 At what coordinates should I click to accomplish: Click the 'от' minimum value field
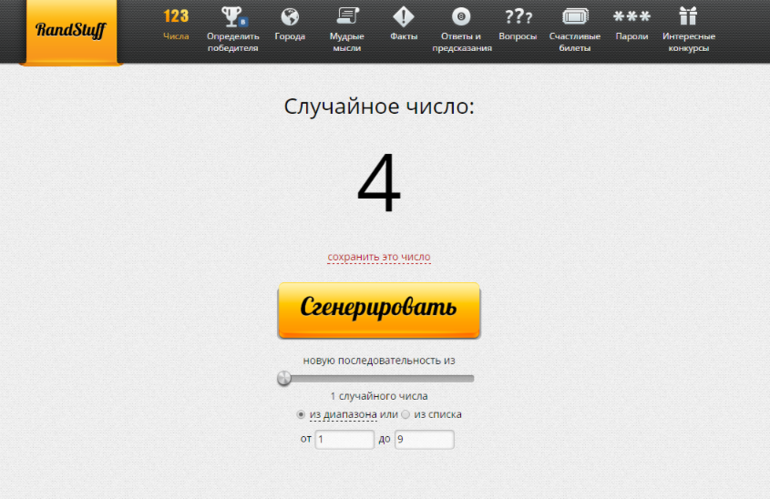click(x=344, y=439)
